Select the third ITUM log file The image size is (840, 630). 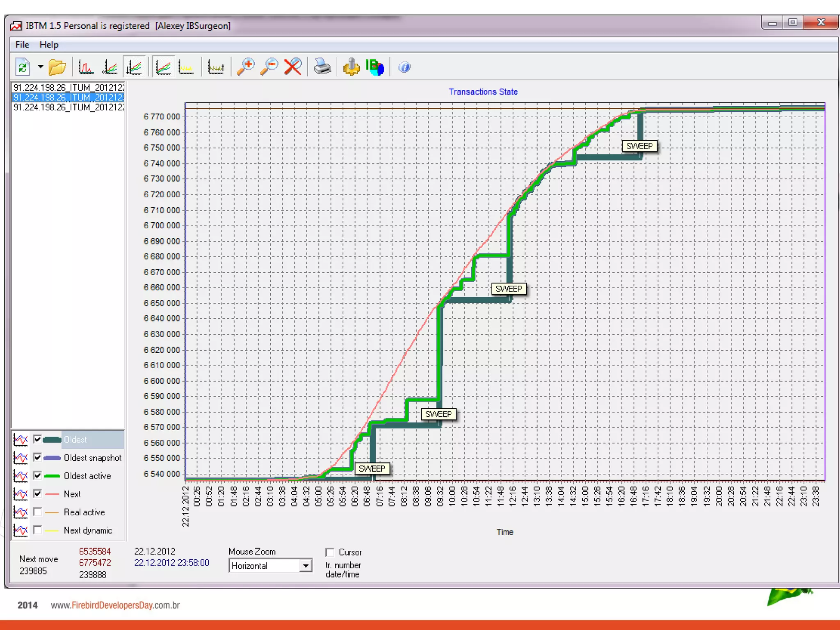(x=68, y=107)
